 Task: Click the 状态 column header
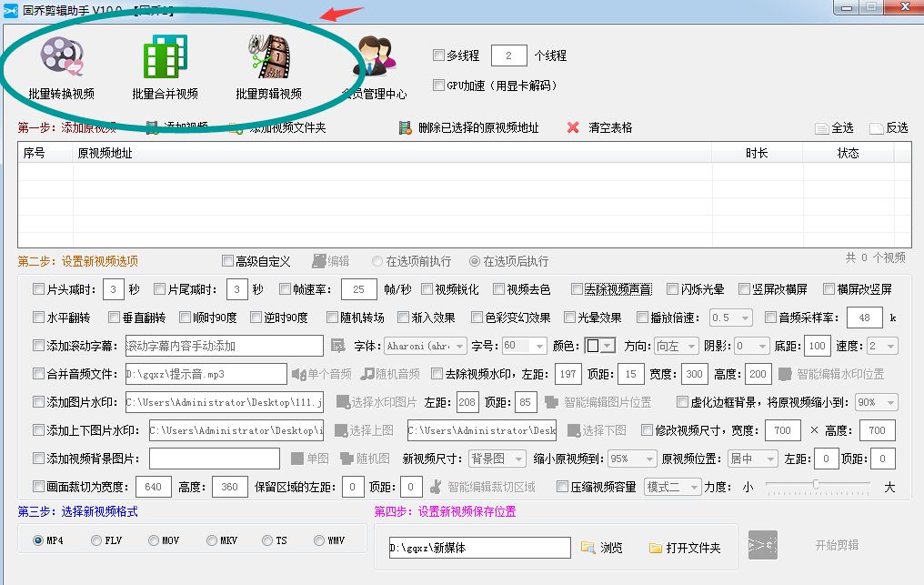[849, 154]
